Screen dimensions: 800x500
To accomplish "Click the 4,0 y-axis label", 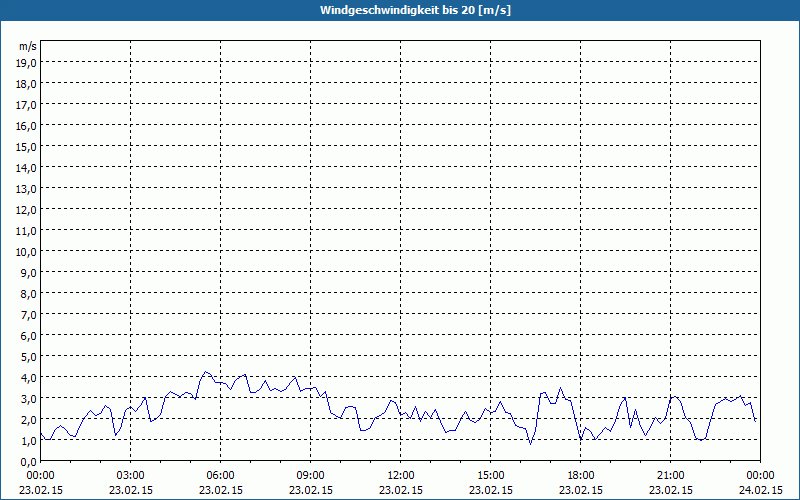I will [x=30, y=378].
